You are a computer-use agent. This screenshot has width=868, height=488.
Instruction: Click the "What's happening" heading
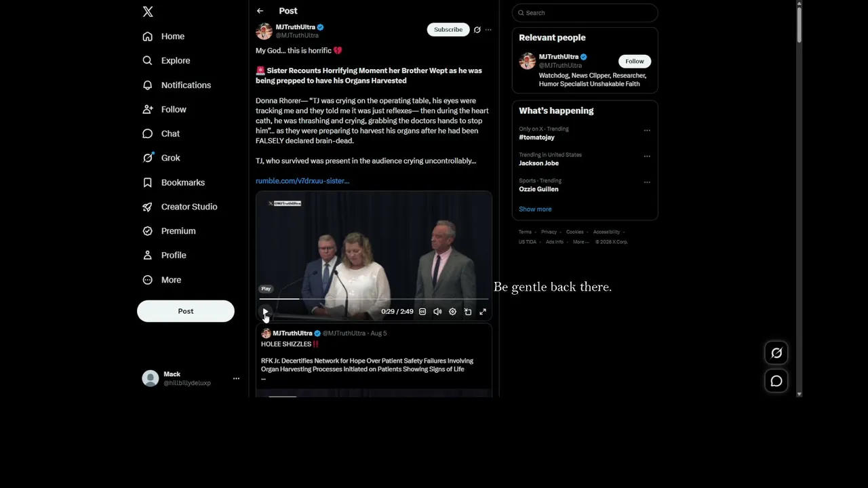point(556,111)
